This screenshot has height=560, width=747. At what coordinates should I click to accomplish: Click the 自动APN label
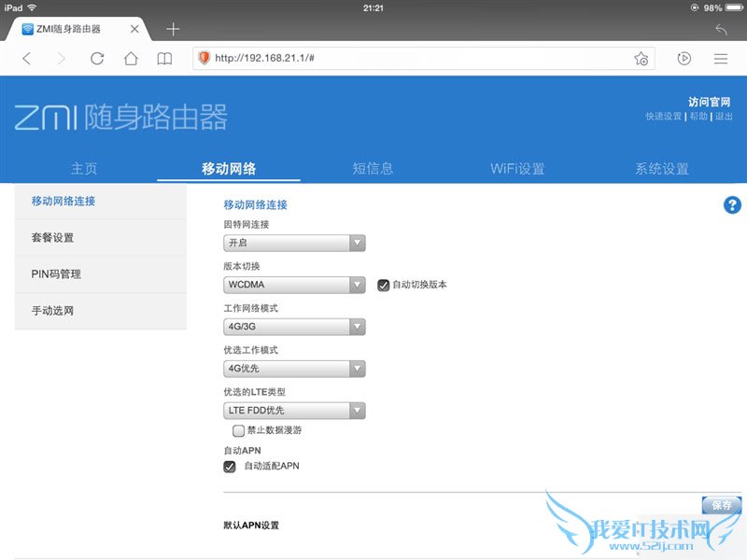click(243, 451)
